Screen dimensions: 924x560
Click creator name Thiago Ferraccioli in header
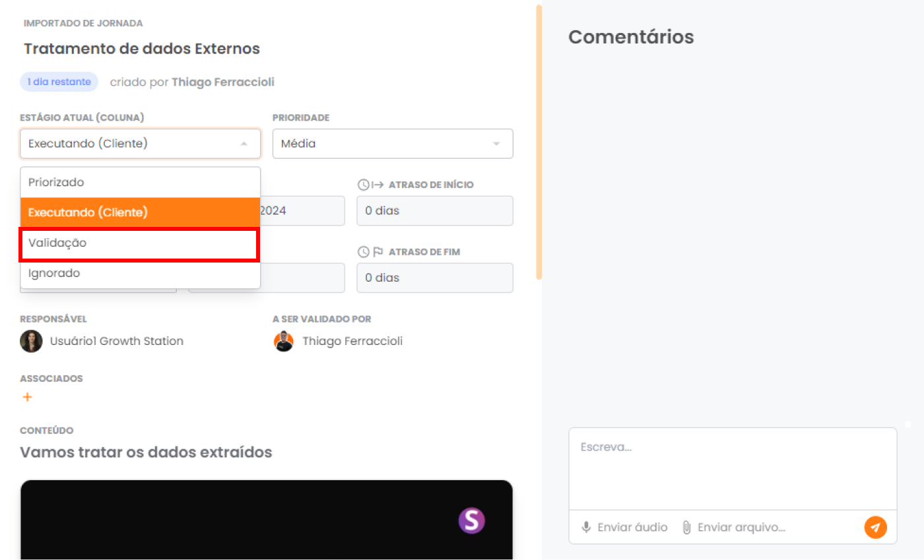pyautogui.click(x=223, y=82)
